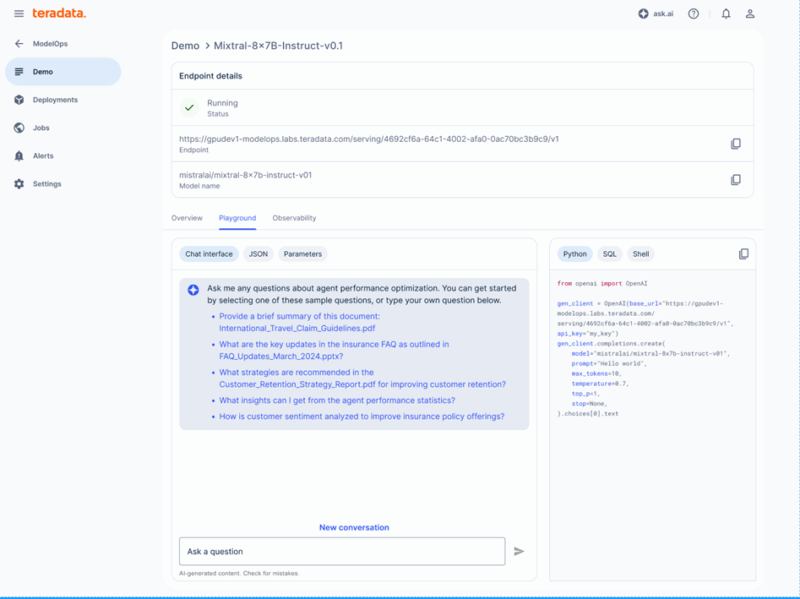Open the hamburger navigation menu

(18, 13)
